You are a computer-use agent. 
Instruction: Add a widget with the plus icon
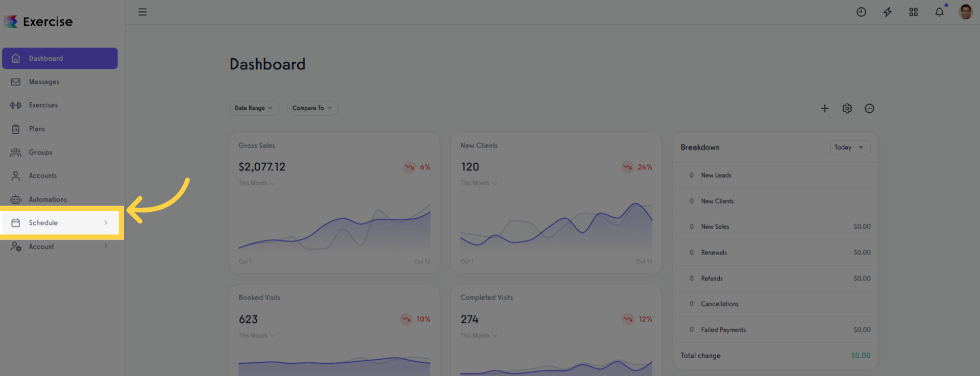point(825,108)
